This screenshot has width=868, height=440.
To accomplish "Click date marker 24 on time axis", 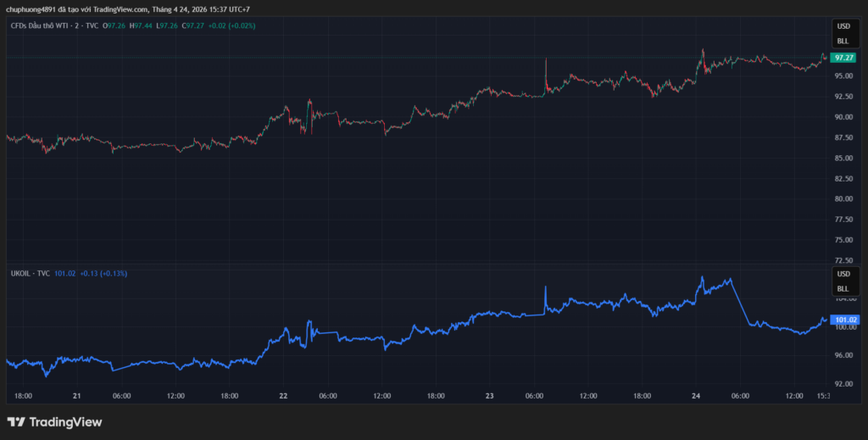I will click(696, 396).
